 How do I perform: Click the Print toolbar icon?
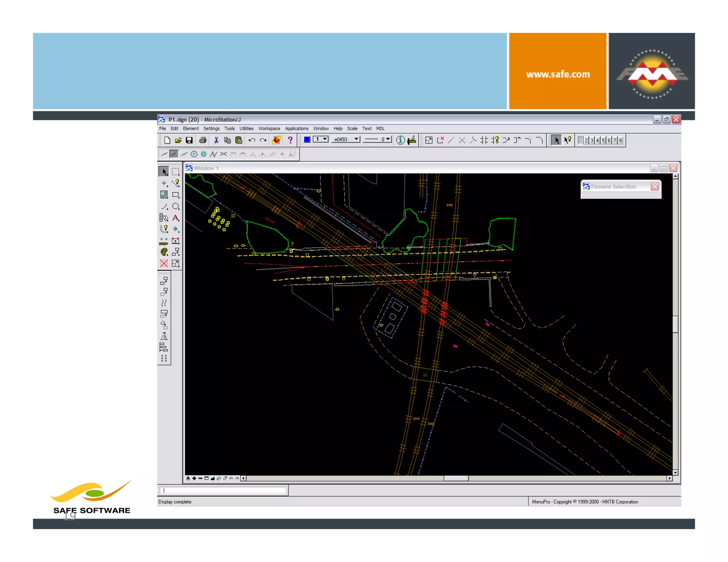[x=203, y=140]
